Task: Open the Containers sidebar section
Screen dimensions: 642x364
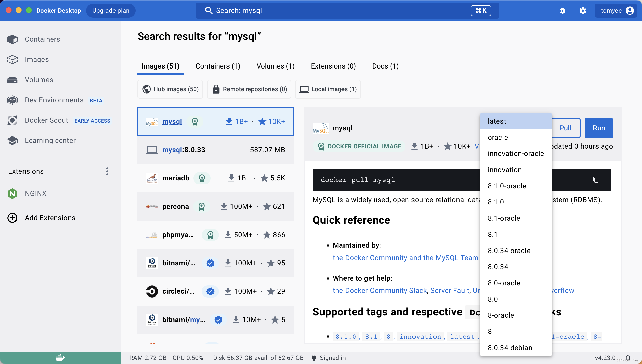Action: (x=61, y=39)
